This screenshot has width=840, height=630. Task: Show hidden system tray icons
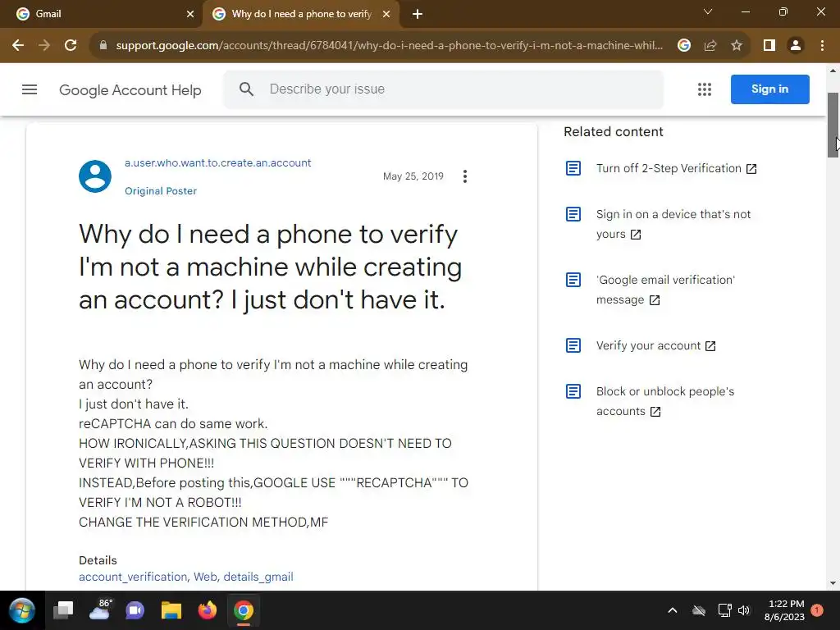(x=673, y=610)
